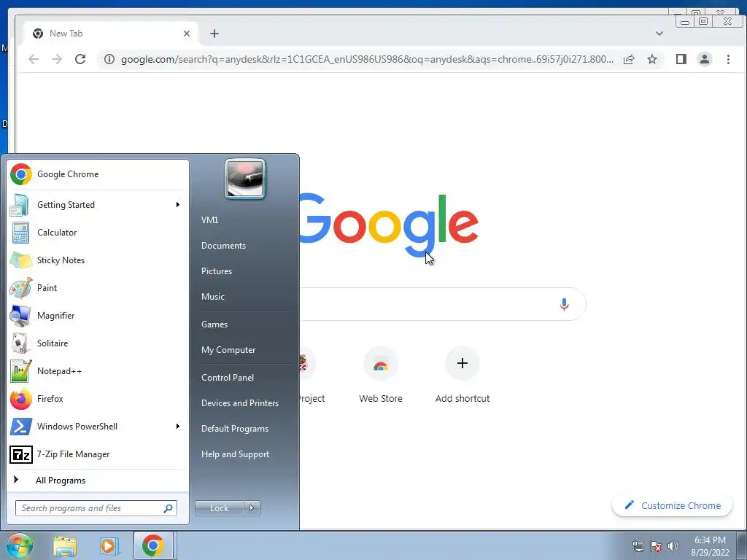
Task: Click the user account picture
Action: click(x=245, y=179)
